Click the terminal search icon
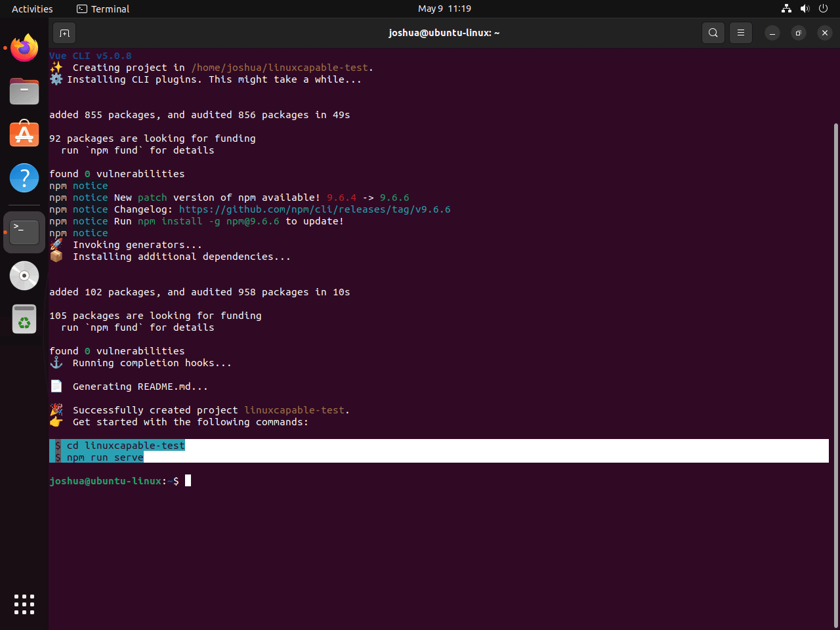Screen dimensions: 840x630 click(713, 33)
